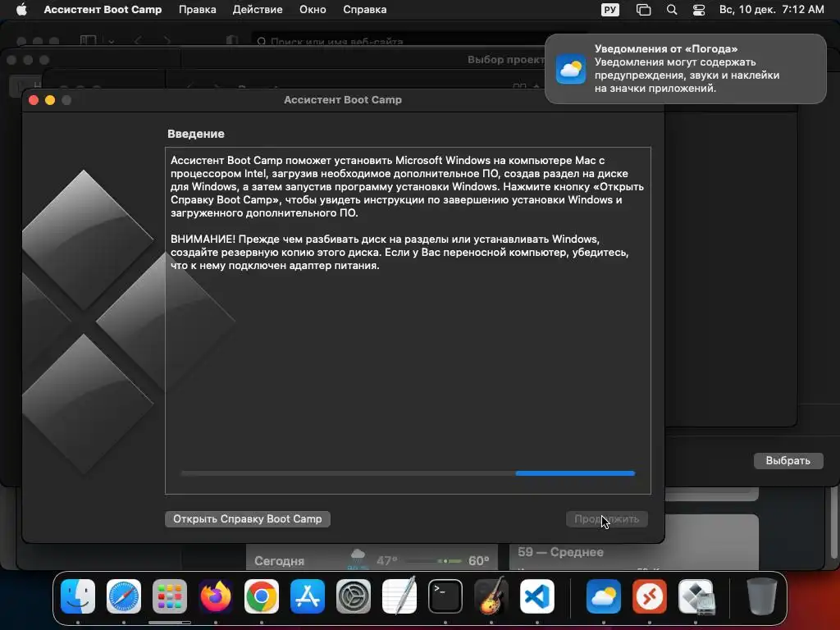Open the Справка menu
The height and width of the screenshot is (630, 840).
point(365,10)
